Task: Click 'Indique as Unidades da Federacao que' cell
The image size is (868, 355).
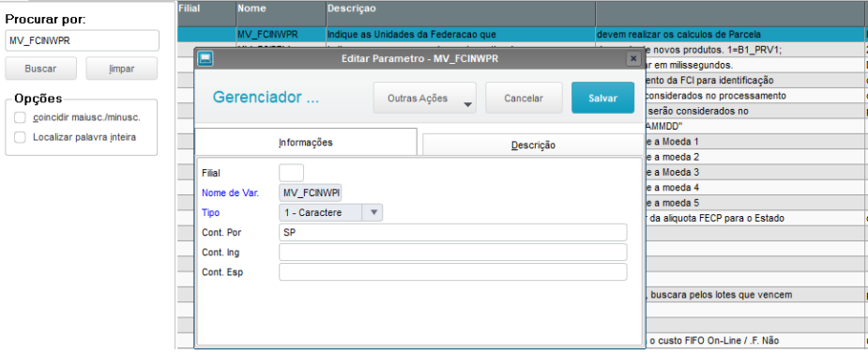Action: click(461, 35)
